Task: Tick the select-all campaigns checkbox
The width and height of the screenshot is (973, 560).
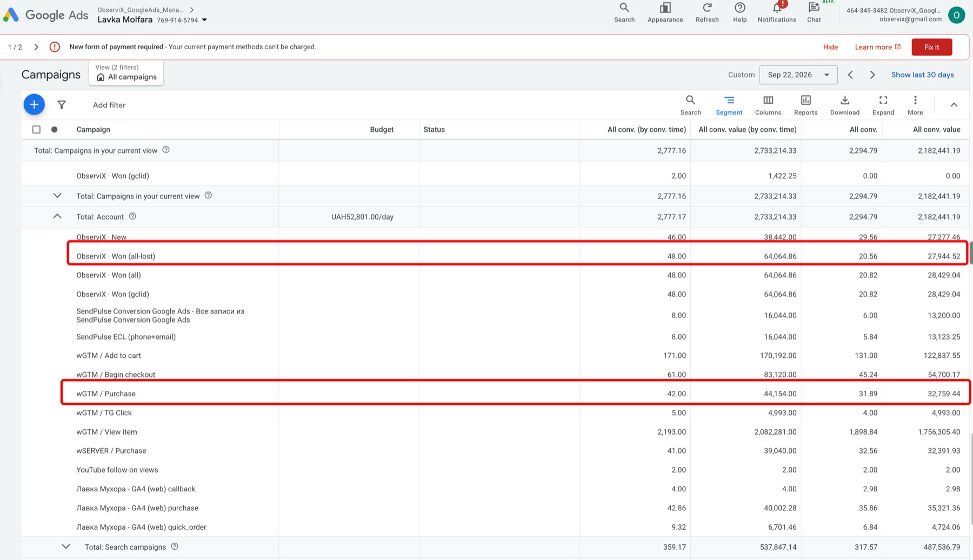Action: 36,129
